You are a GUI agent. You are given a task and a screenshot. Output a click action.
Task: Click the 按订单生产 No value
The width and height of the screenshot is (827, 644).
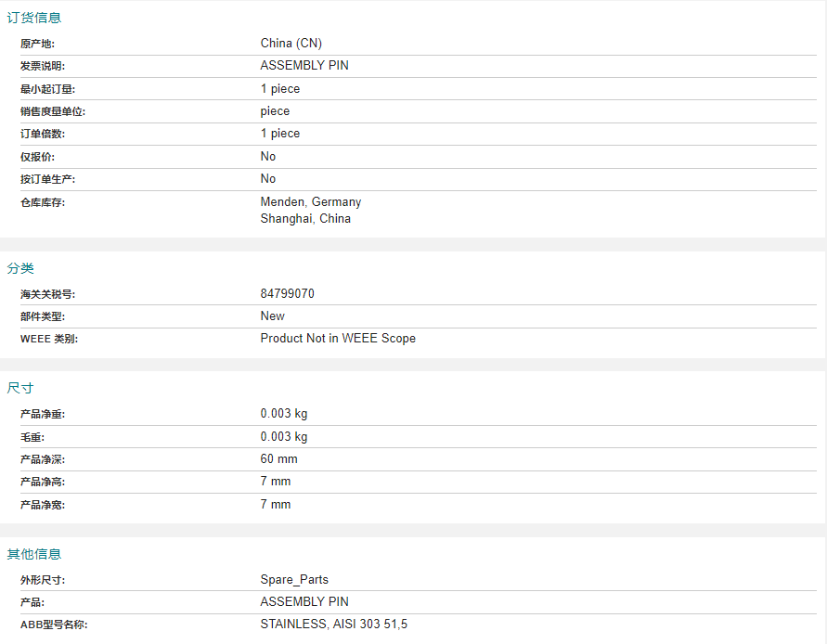pyautogui.click(x=268, y=179)
